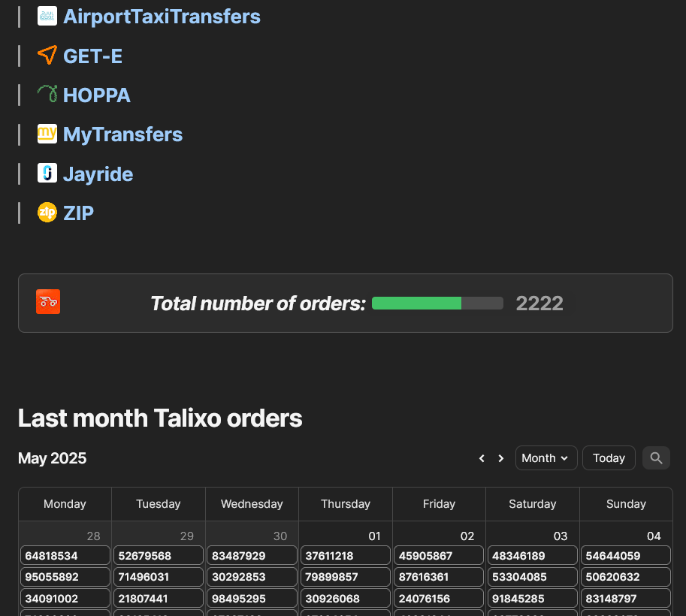Image resolution: width=686 pixels, height=616 pixels.
Task: Click the green HOPPA logo icon
Action: point(47,95)
